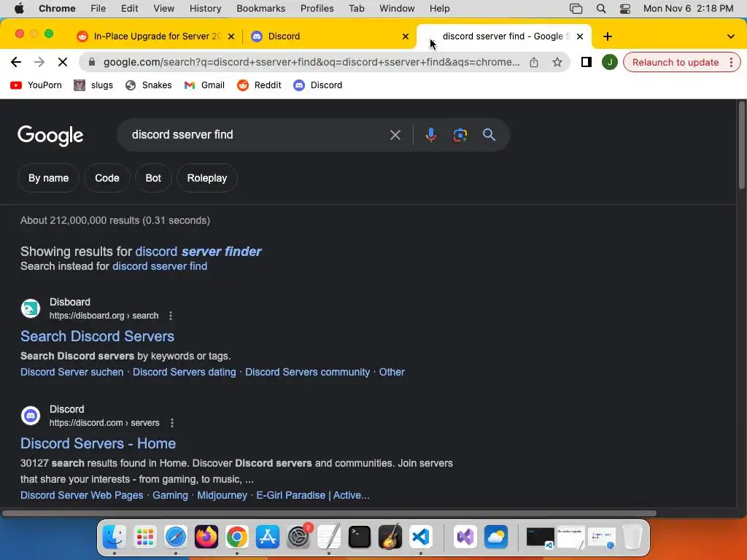Start Google voice search microphone
The width and height of the screenshot is (747, 560).
point(430,135)
